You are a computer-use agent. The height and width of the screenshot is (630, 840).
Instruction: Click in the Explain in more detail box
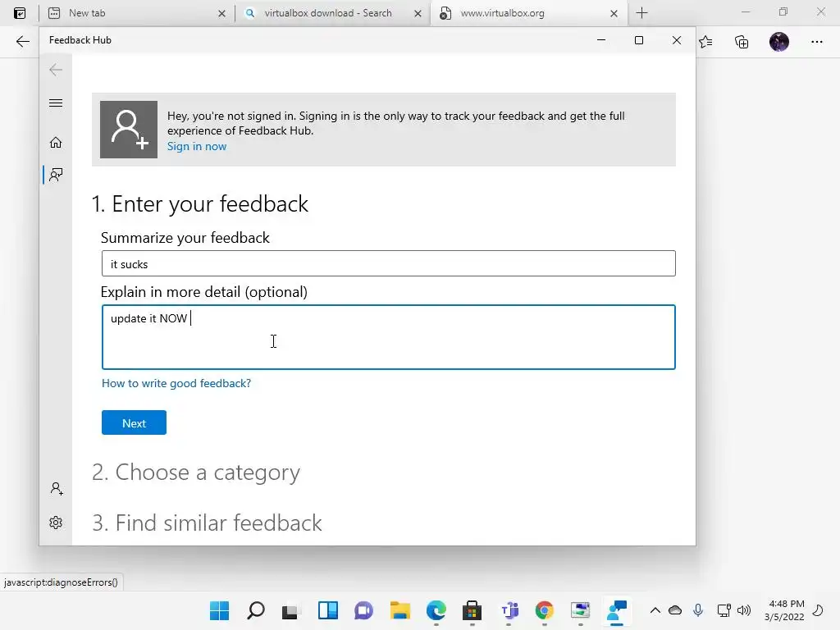click(388, 337)
